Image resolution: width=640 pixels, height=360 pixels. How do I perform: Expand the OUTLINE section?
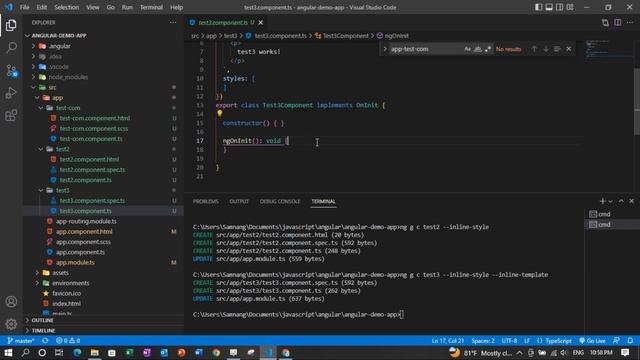(x=103, y=320)
